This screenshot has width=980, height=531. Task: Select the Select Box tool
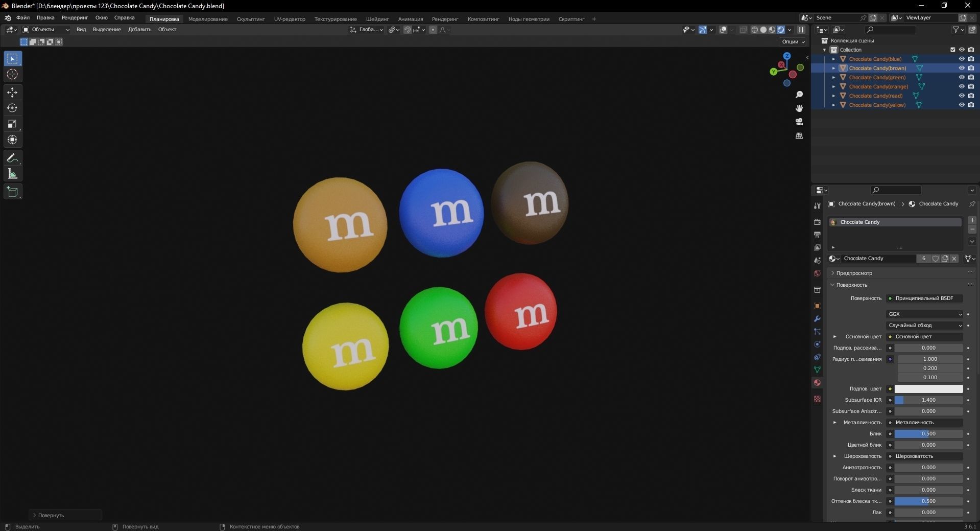(x=12, y=59)
